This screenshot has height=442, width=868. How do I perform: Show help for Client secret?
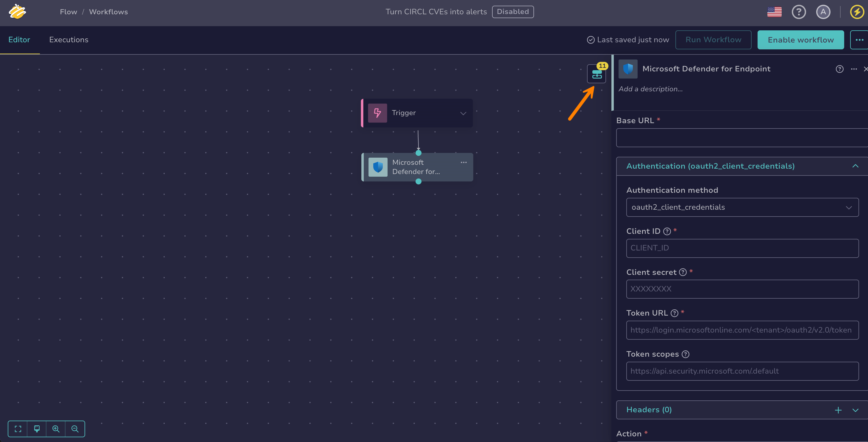683,272
